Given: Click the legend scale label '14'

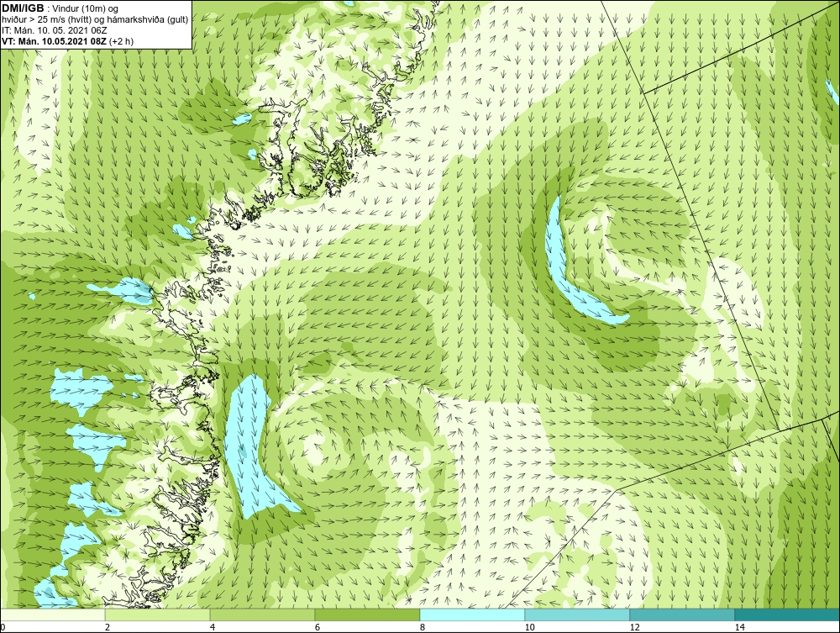Looking at the screenshot, I should pos(740,627).
